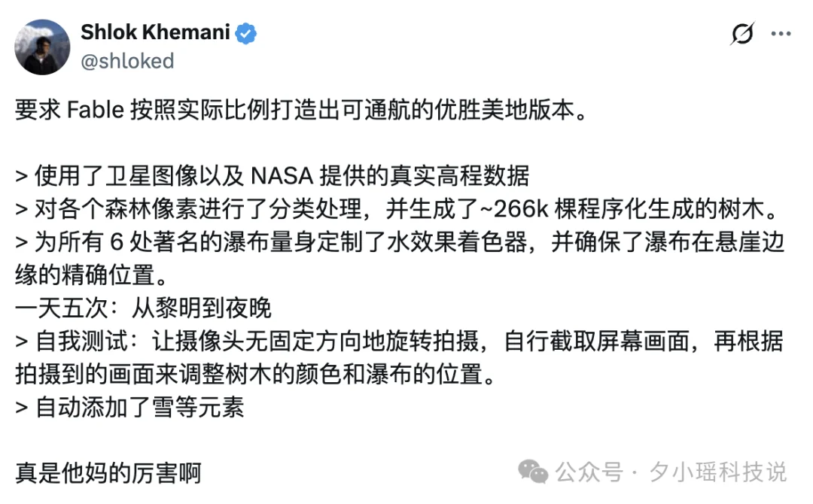Click the line about 6 处著名的瀑布
Screen dimensions: 813x504
pos(400,242)
